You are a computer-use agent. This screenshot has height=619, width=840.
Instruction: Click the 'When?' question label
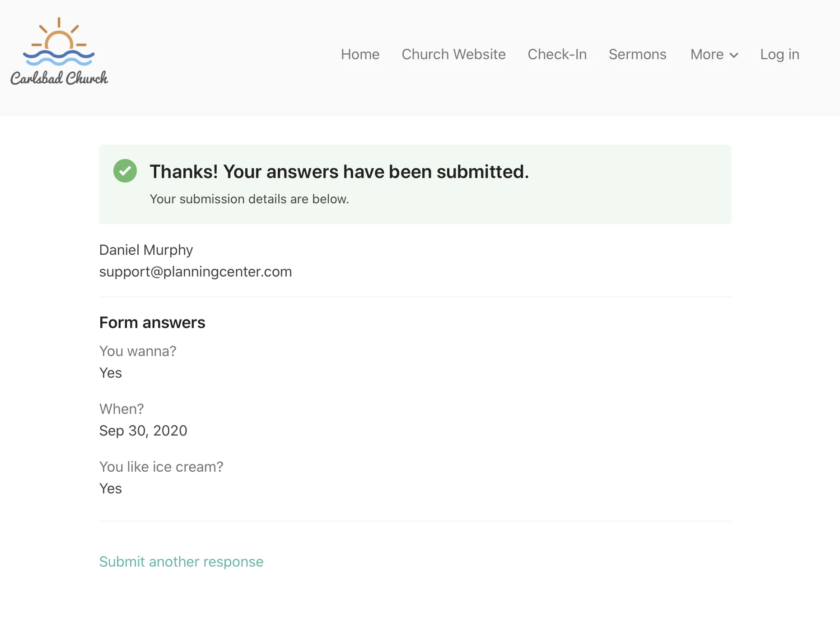(x=121, y=409)
